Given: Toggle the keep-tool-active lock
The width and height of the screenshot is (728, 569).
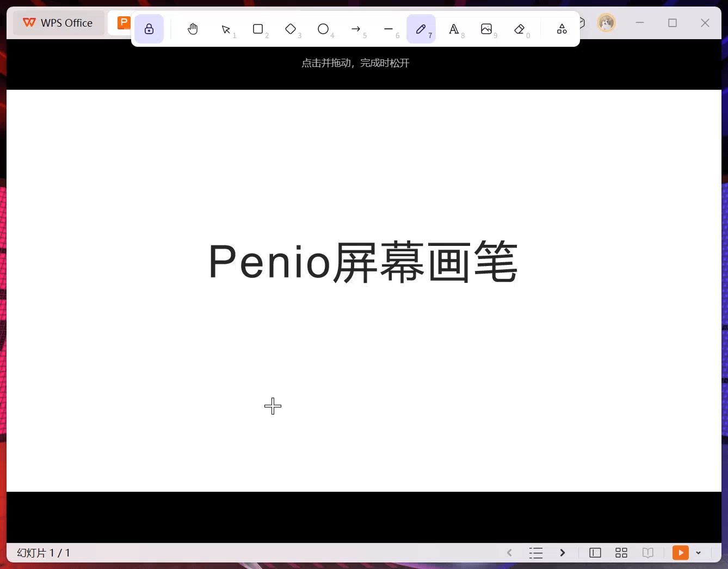Looking at the screenshot, I should point(149,29).
